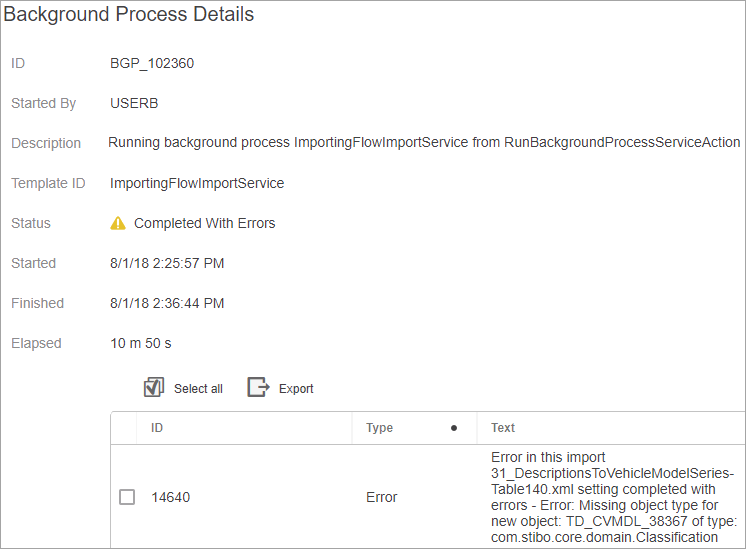This screenshot has height=549, width=746.
Task: Click the Running background process description text
Action: click(x=424, y=143)
